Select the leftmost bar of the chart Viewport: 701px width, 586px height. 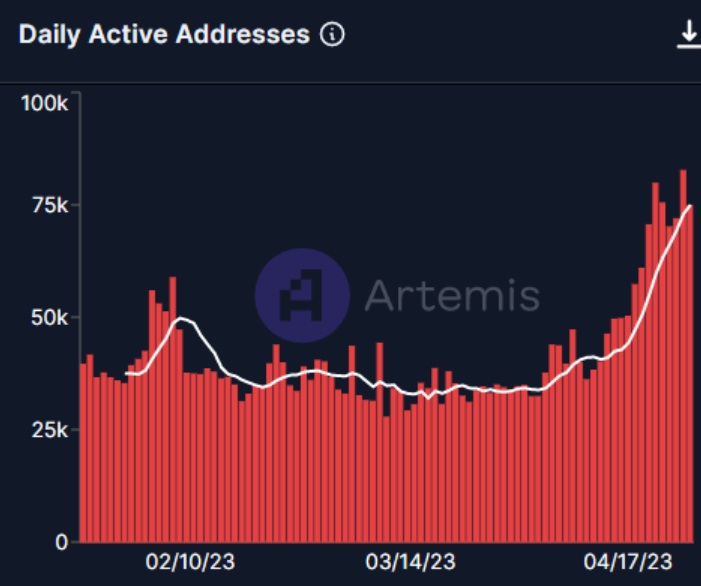coord(83,453)
